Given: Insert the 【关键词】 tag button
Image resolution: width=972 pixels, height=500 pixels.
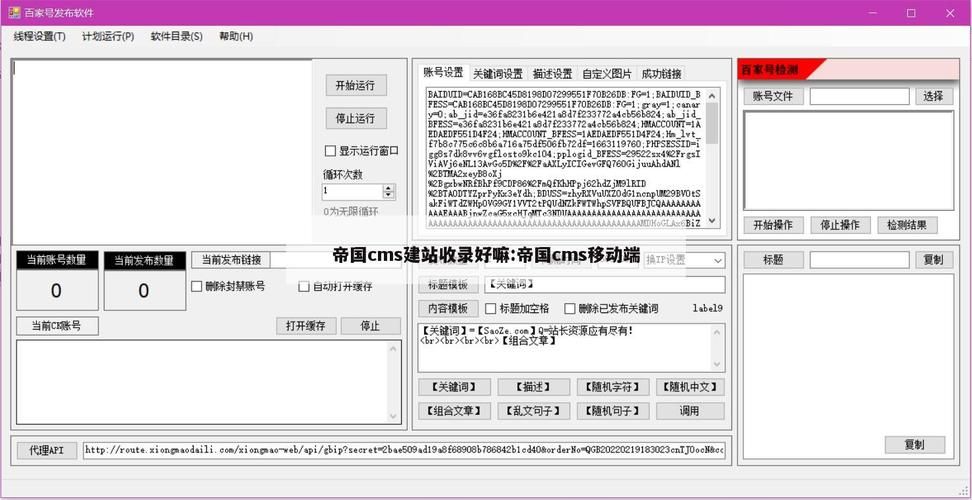Looking at the screenshot, I should point(454,387).
